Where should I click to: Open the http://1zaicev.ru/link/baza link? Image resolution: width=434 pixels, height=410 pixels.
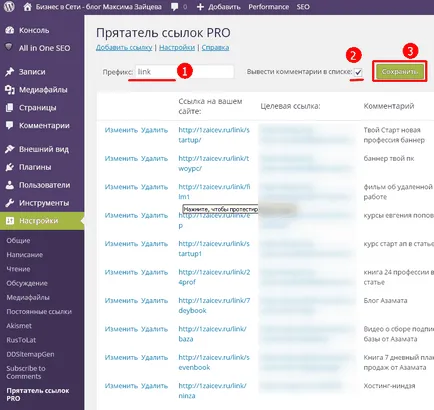pyautogui.click(x=213, y=334)
